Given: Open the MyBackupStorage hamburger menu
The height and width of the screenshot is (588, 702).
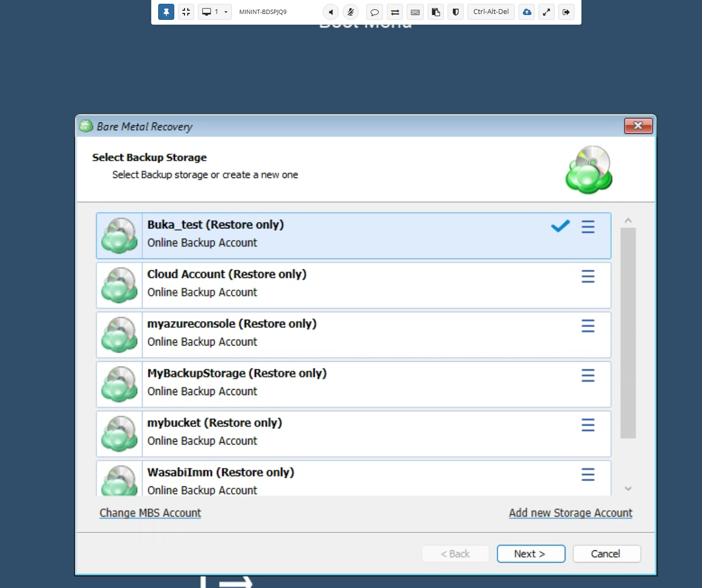Looking at the screenshot, I should pos(588,375).
